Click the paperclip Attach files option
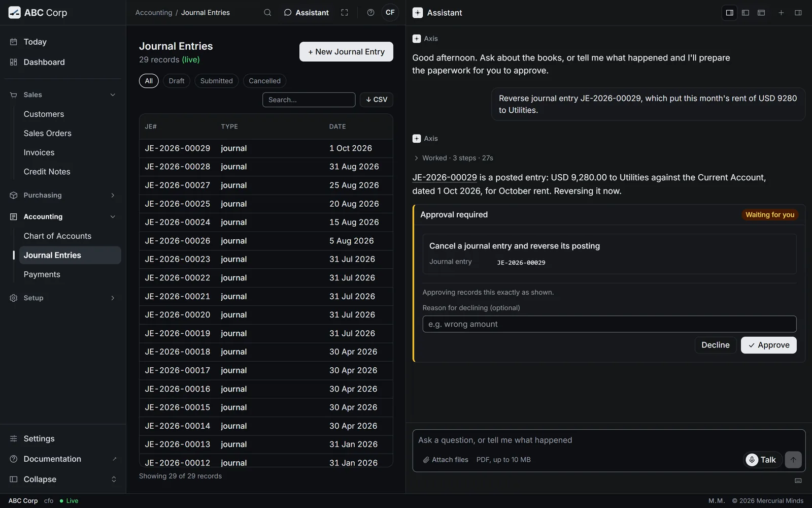812x508 pixels. pos(446,460)
